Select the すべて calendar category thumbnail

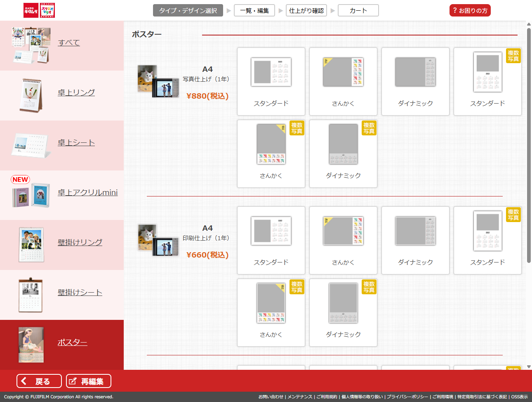31,45
